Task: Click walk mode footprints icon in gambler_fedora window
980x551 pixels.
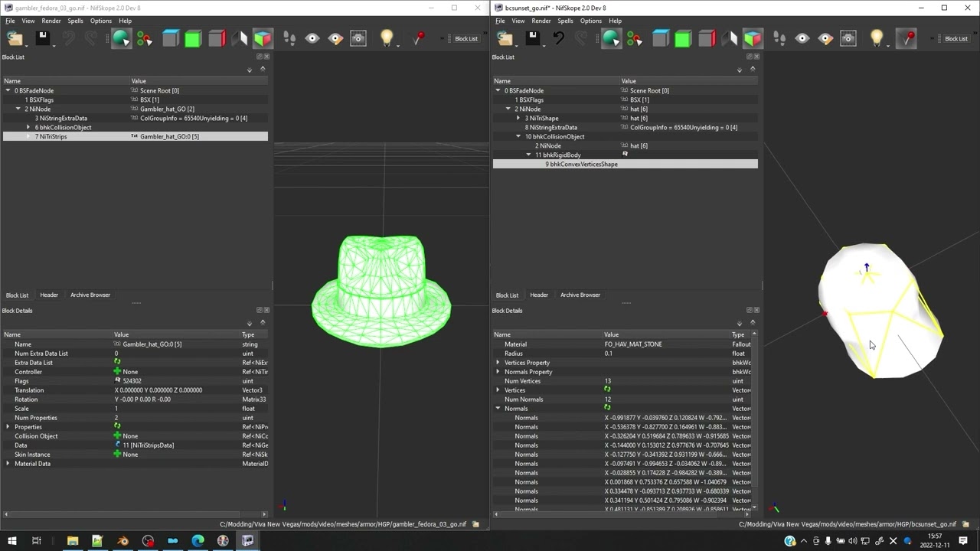Action: 289,38
